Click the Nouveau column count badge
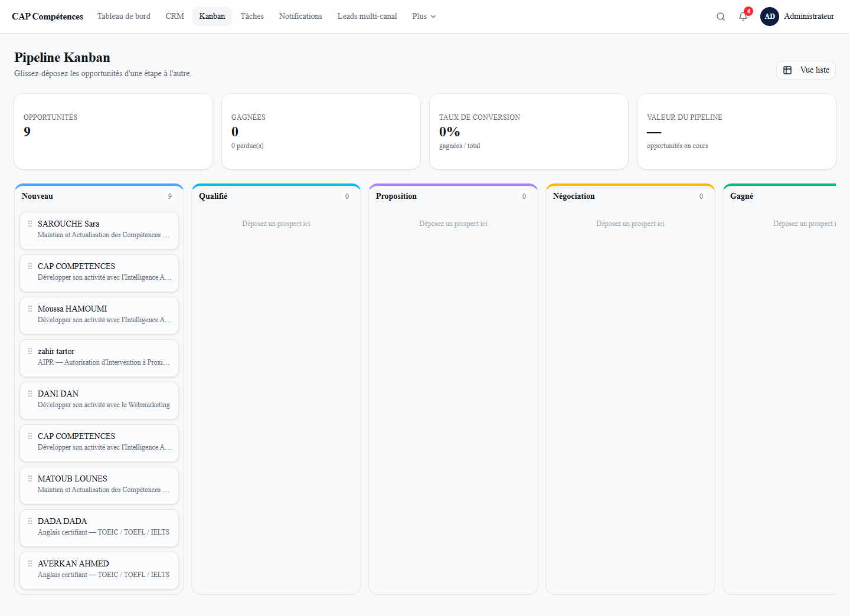This screenshot has width=850, height=616. pos(170,196)
